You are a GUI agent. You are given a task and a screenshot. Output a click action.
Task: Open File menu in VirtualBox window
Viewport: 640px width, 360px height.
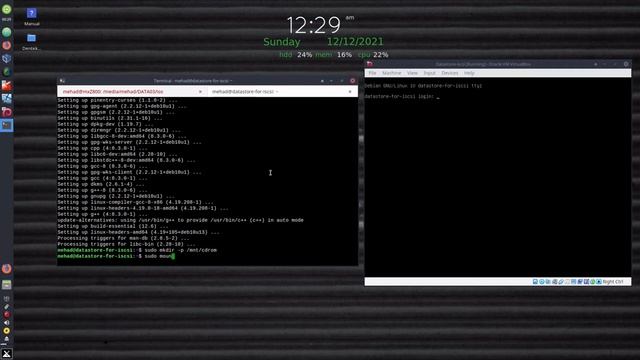(372, 73)
